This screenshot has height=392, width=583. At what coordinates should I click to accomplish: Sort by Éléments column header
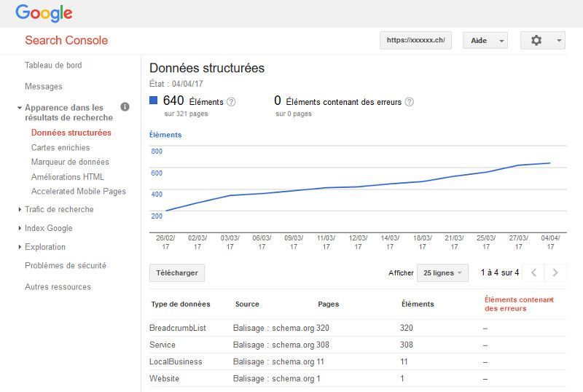click(418, 304)
